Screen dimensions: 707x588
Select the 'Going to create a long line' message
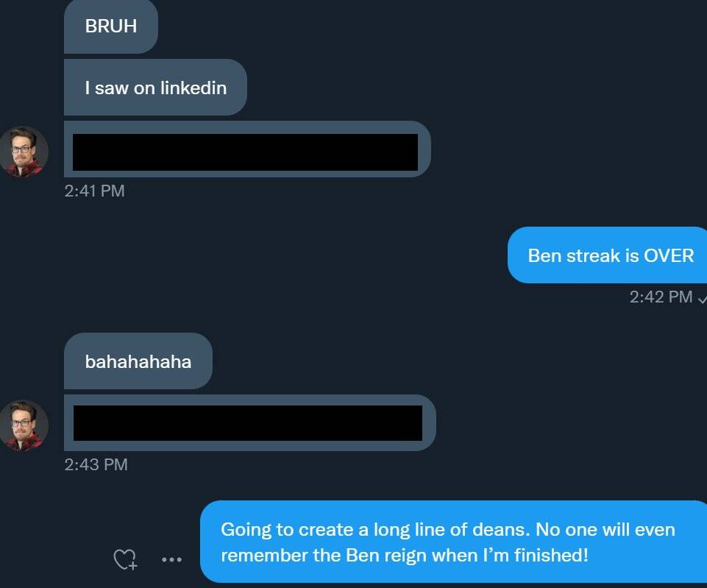click(x=454, y=542)
